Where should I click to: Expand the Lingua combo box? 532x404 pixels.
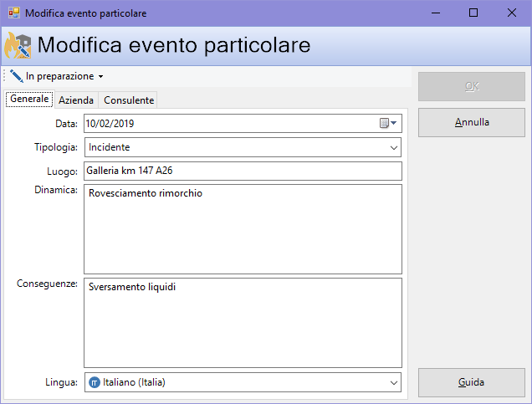[394, 382]
